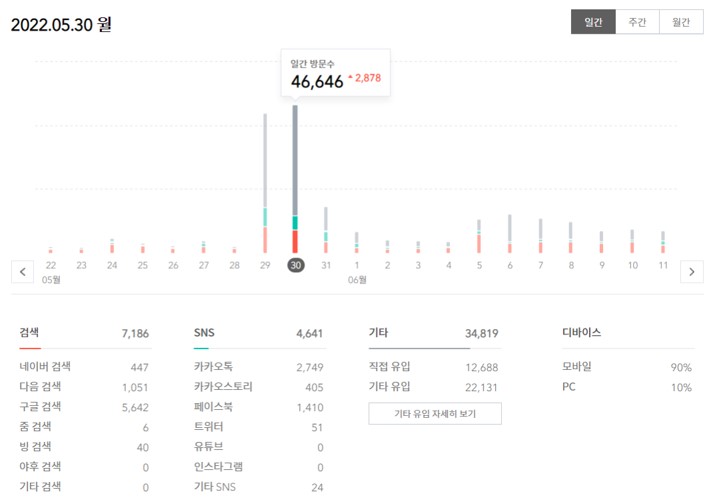Click the bar for May 31
The image size is (713, 500).
(326, 230)
